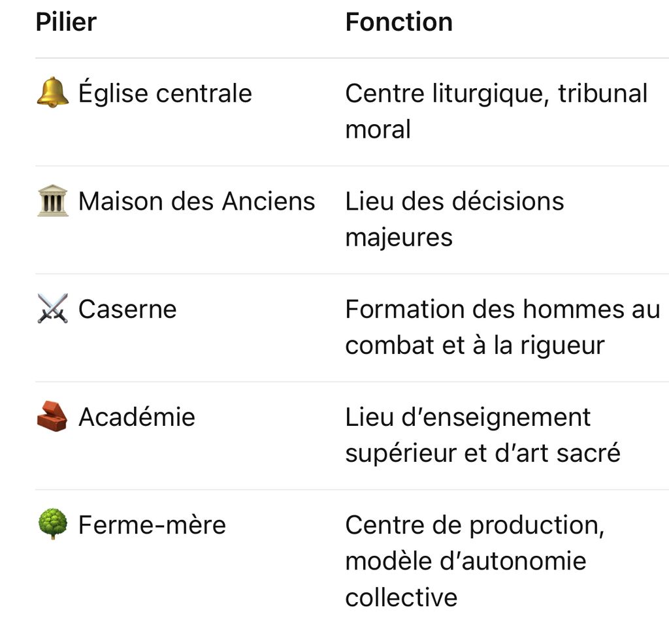Click the classical building icon
Image resolution: width=669 pixels, height=644 pixels.
[52, 201]
